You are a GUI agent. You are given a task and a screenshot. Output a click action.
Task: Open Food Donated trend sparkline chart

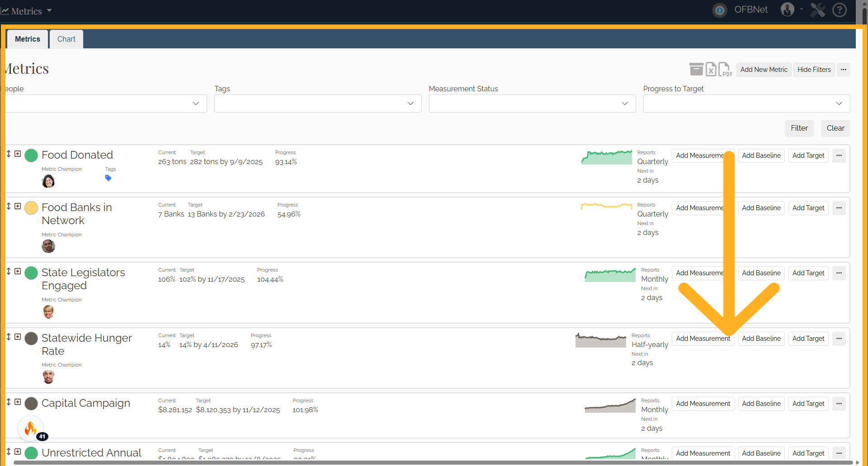point(607,157)
